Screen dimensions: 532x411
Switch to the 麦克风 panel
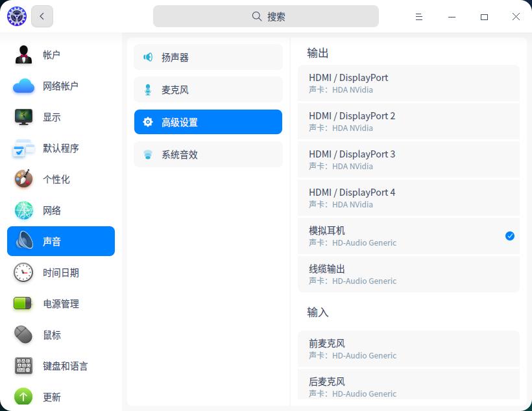[208, 89]
